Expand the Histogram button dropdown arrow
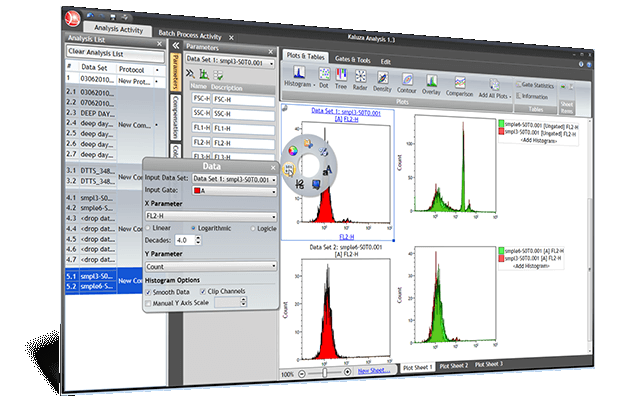 (314, 85)
